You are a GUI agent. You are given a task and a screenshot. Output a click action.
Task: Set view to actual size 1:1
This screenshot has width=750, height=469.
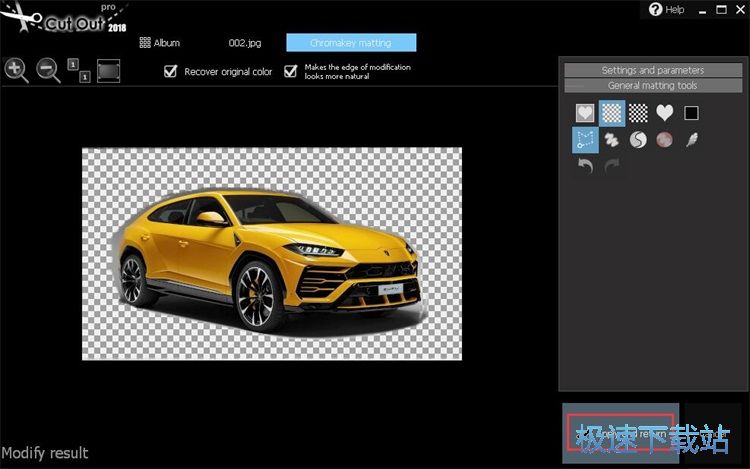click(79, 70)
